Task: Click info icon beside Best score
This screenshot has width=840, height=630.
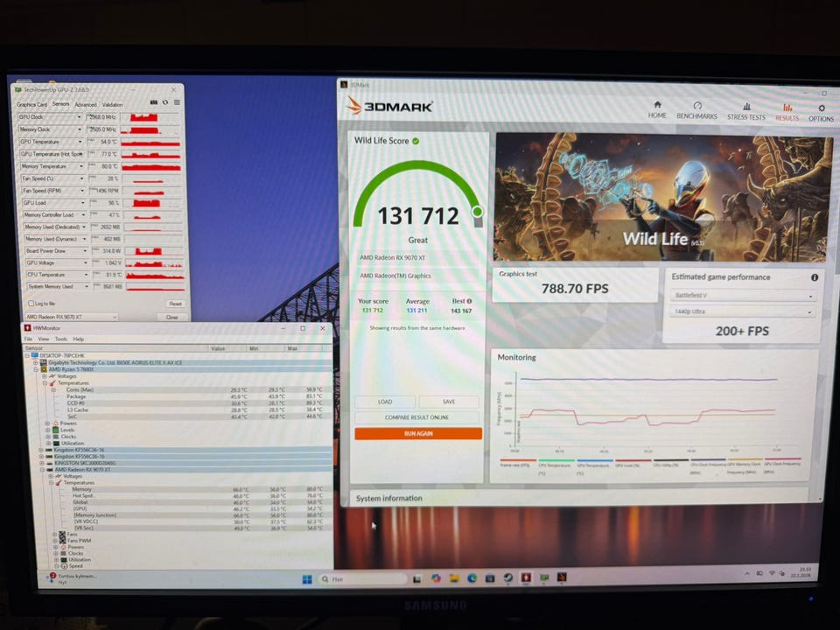Action: tap(469, 301)
